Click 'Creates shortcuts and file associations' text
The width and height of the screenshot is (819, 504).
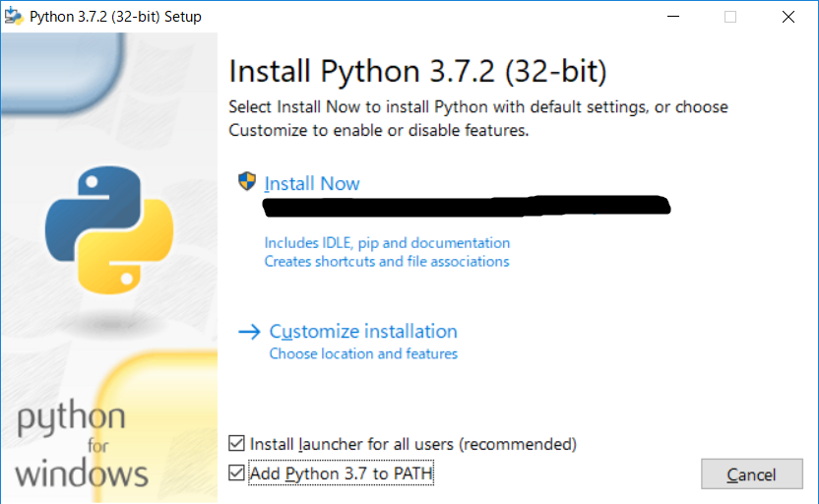click(x=387, y=261)
